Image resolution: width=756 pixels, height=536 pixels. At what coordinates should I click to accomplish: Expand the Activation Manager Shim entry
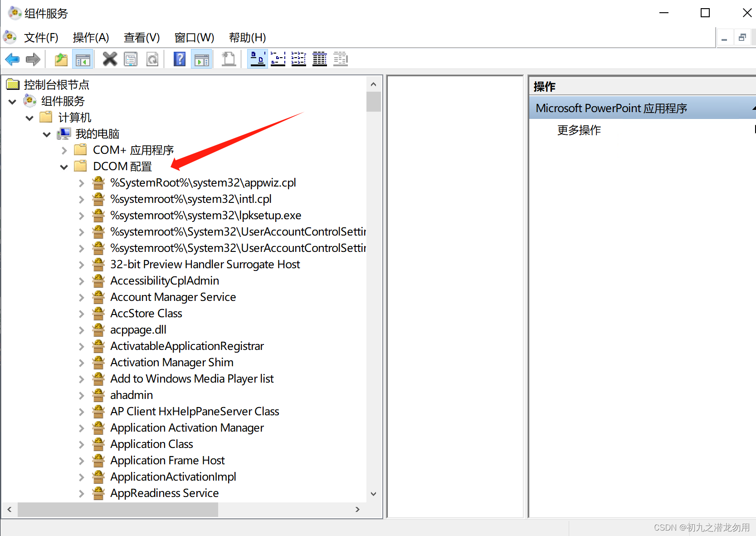tap(81, 363)
